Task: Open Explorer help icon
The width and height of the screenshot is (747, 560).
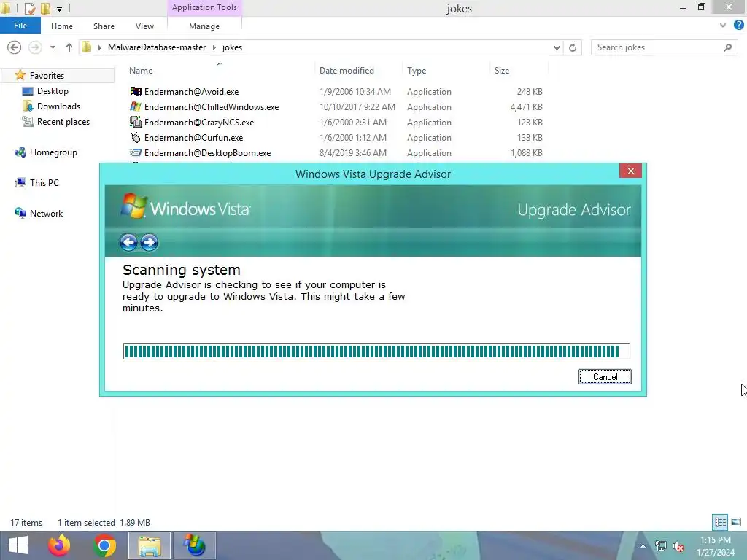Action: pos(738,26)
